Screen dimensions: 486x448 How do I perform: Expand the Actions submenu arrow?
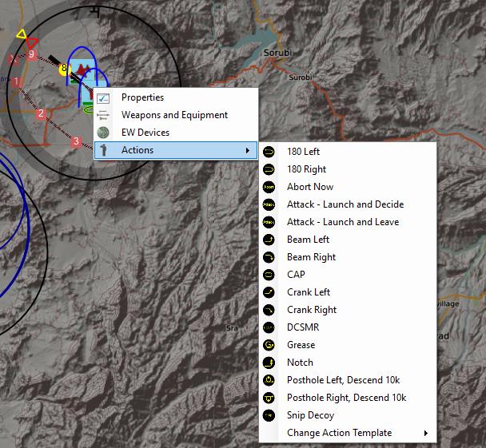248,150
